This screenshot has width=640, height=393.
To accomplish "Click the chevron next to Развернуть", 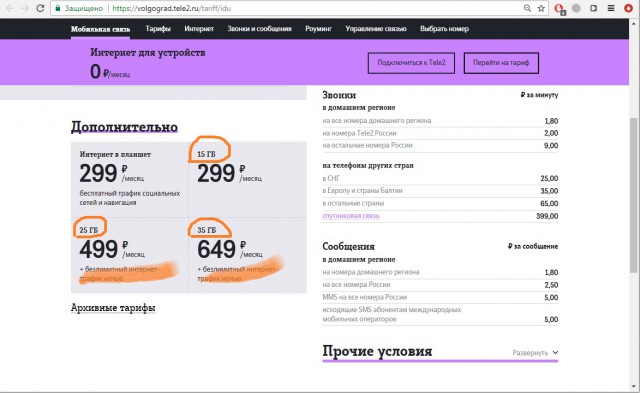I will [x=555, y=352].
